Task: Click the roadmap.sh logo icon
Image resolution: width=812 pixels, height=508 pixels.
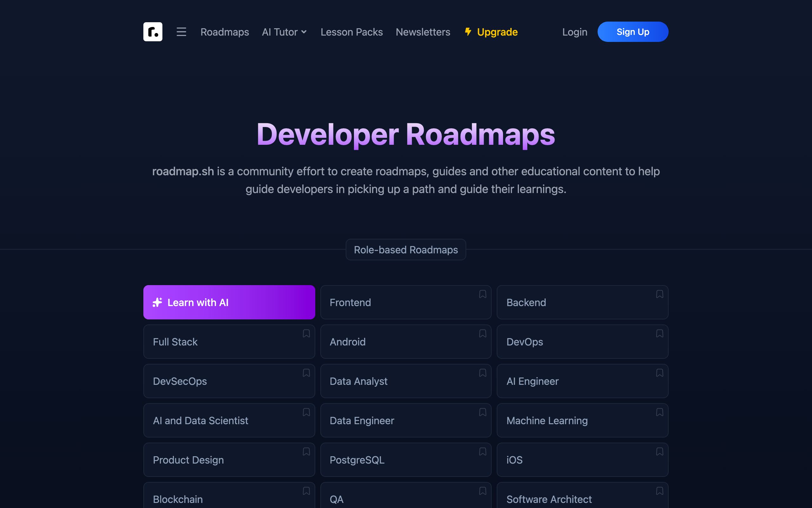Action: coord(153,32)
